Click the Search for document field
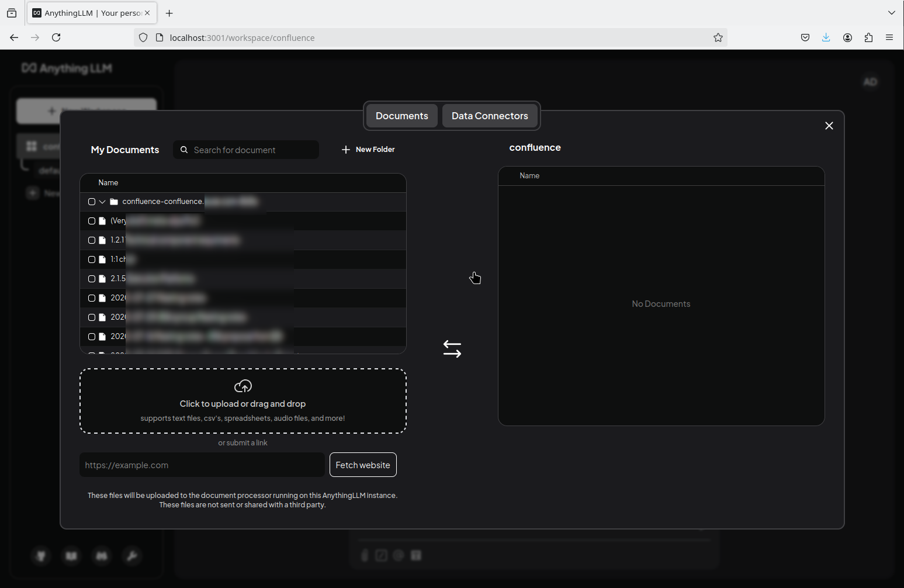Image resolution: width=904 pixels, height=588 pixels. [x=246, y=150]
